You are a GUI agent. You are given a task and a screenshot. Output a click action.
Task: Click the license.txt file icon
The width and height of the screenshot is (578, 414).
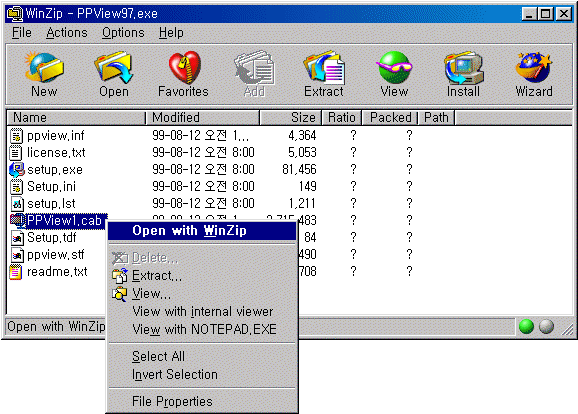[16, 153]
